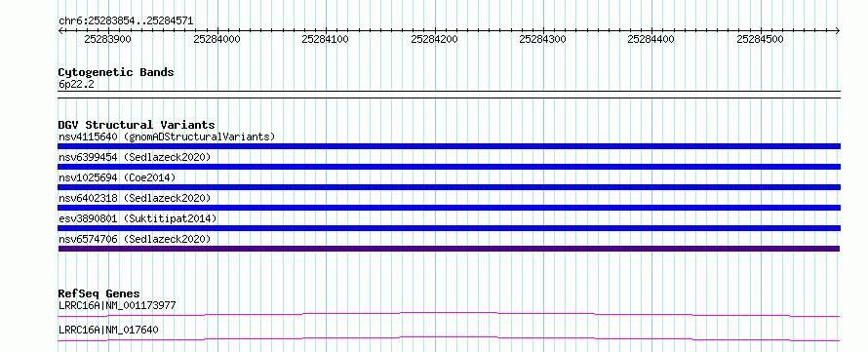Click the blue bar for nsv4115640

449,146
